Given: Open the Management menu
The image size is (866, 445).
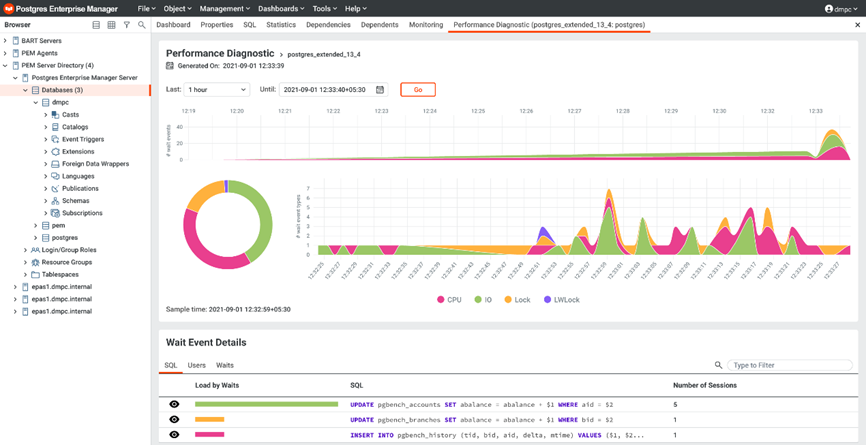Looking at the screenshot, I should click(x=225, y=9).
